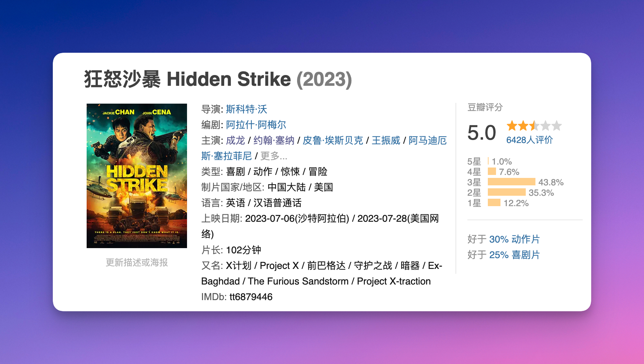Viewport: 644px width, 364px height.
Task: Select cast member 皮鲁·埃斯贝克
Action: pyautogui.click(x=333, y=140)
